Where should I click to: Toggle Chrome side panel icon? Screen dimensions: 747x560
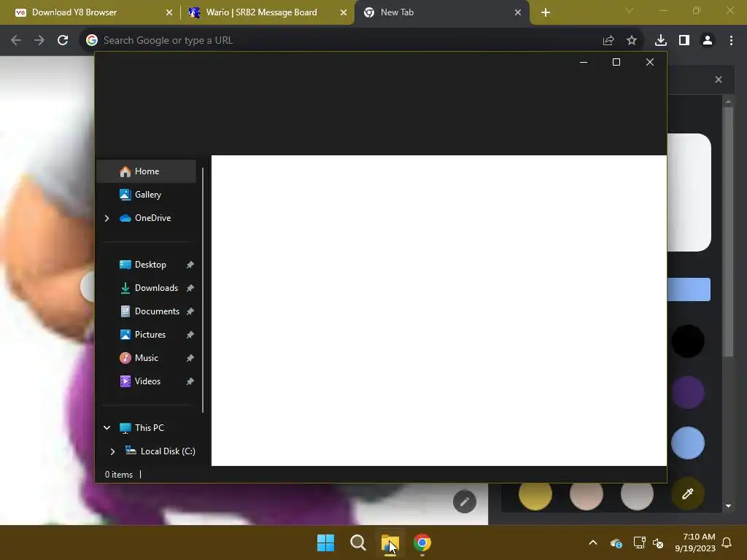click(684, 41)
